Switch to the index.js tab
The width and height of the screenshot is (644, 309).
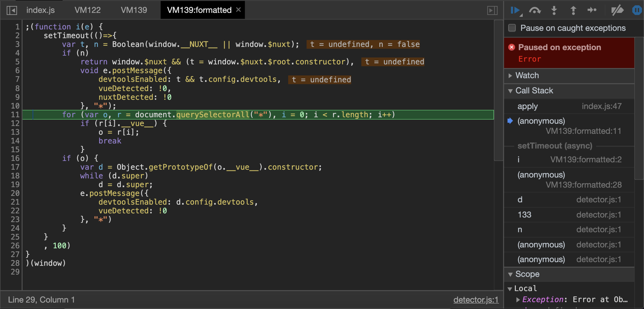tap(40, 10)
